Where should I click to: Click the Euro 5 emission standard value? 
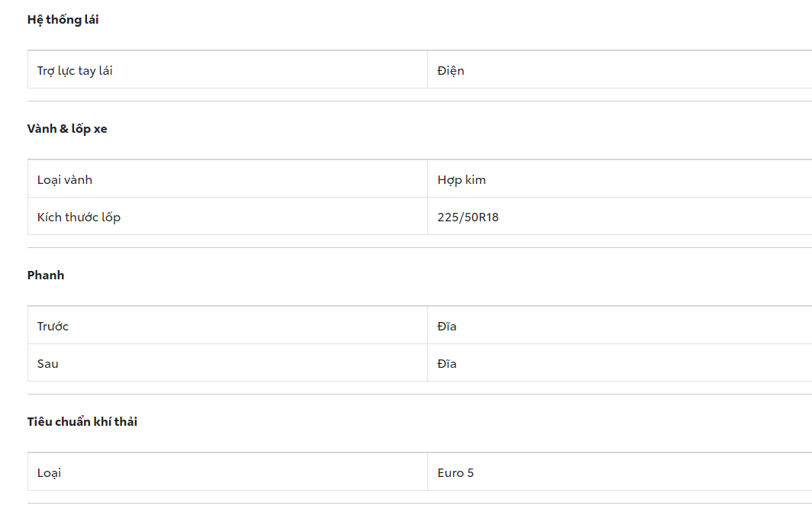coord(456,473)
